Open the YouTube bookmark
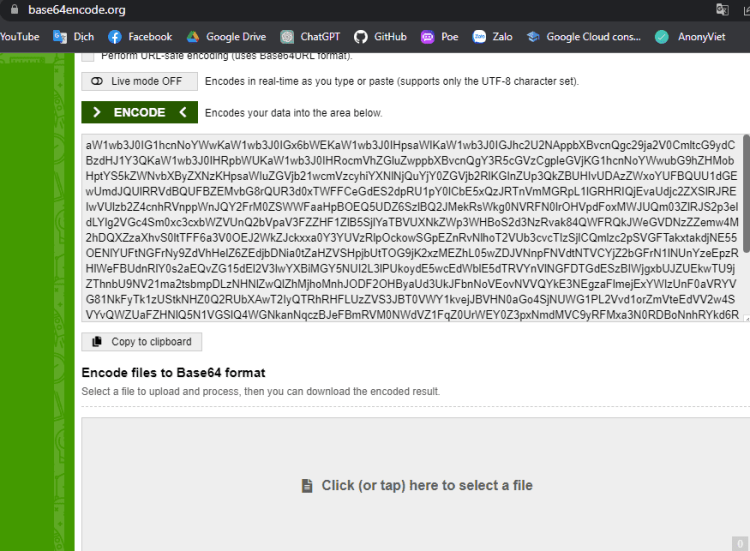Screen dimensions: 750x551 coord(20,37)
